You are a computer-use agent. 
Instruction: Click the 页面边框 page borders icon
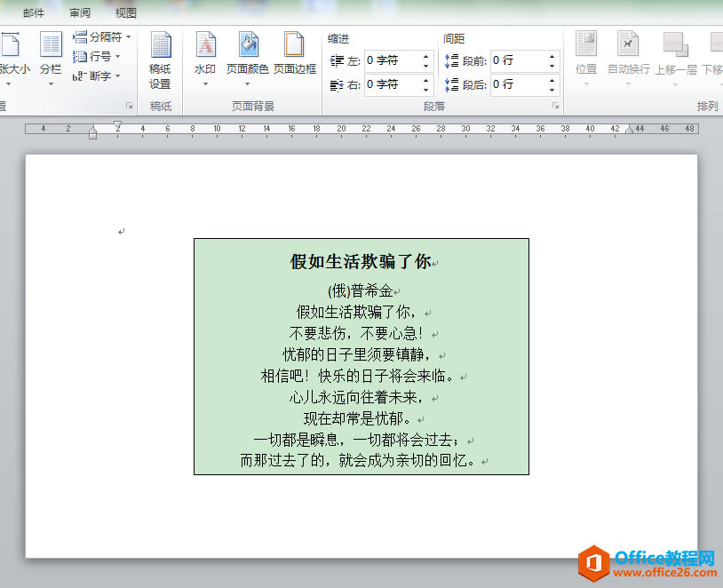[x=295, y=53]
